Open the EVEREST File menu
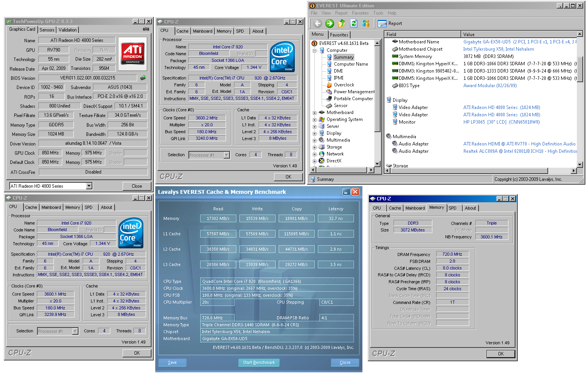 (314, 13)
